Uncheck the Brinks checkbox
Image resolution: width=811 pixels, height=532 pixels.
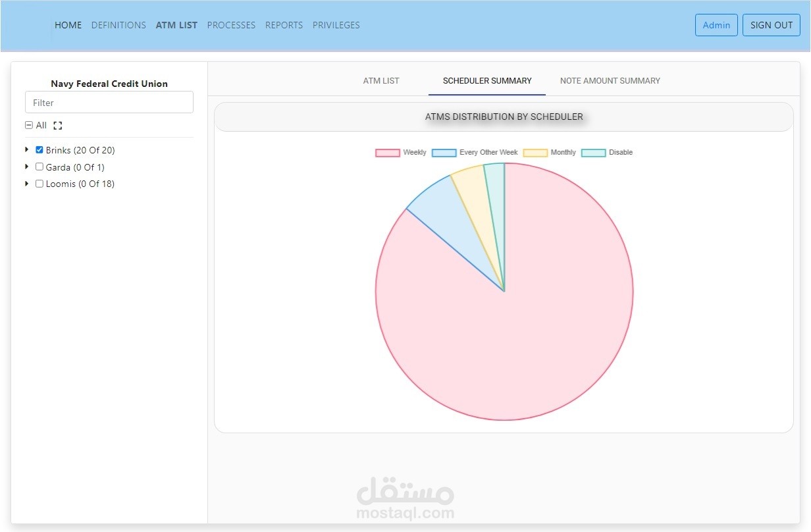tap(39, 150)
